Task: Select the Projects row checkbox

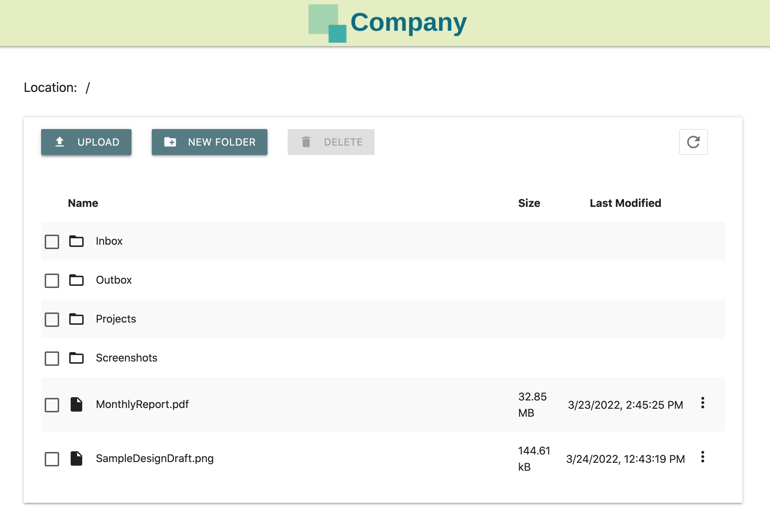Action: 52,319
